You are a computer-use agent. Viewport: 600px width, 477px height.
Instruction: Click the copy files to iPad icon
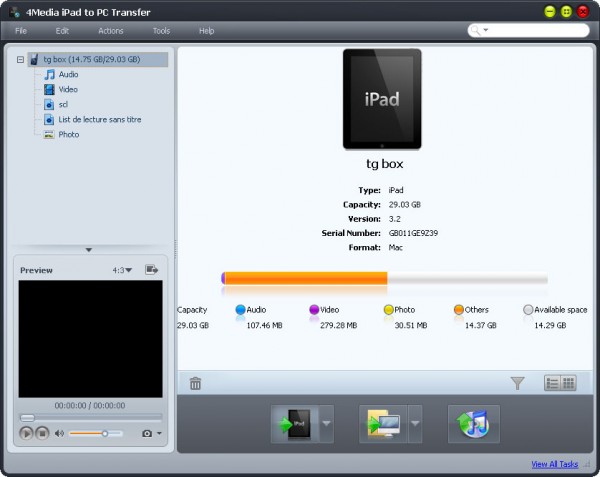click(x=295, y=424)
